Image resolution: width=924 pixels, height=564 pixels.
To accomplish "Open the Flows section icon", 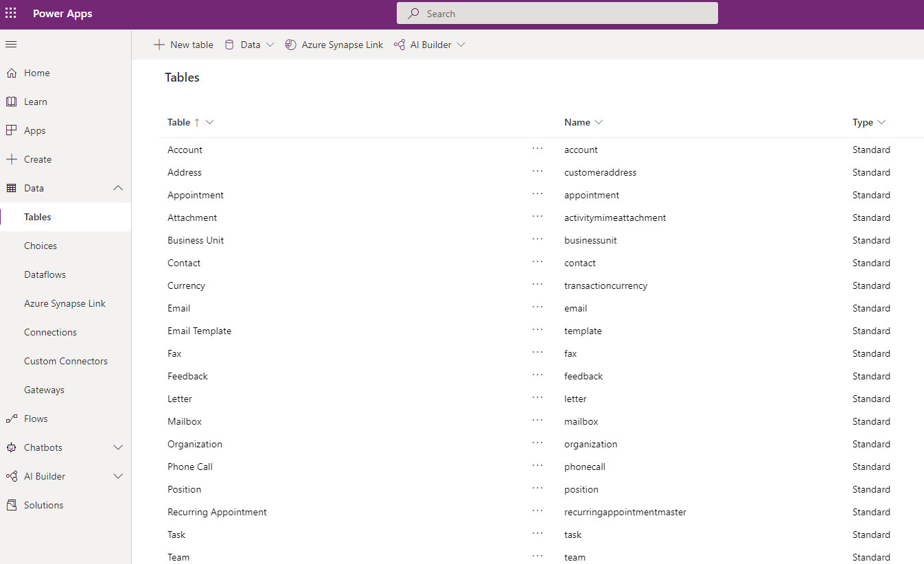I will [14, 418].
